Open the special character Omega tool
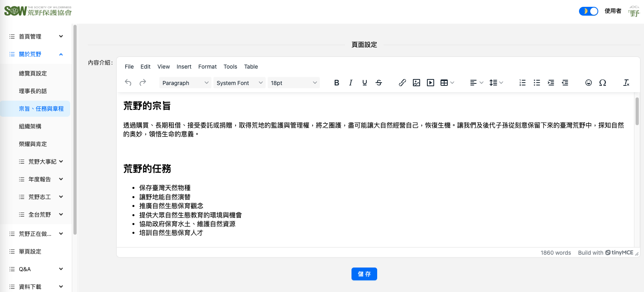Screen dimensions: 644x292 click(x=602, y=83)
